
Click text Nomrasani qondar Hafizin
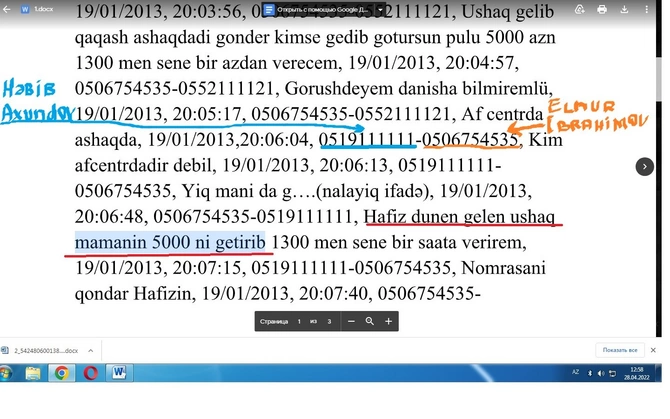pyautogui.click(x=310, y=281)
